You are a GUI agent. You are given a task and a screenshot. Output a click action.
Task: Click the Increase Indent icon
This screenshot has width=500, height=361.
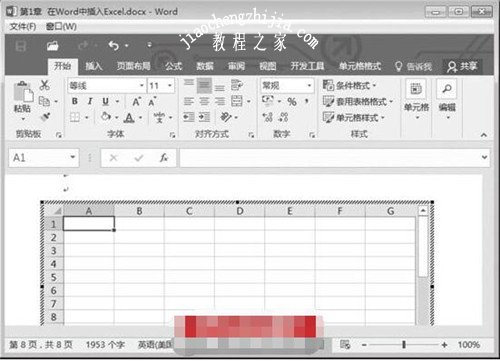[x=204, y=117]
